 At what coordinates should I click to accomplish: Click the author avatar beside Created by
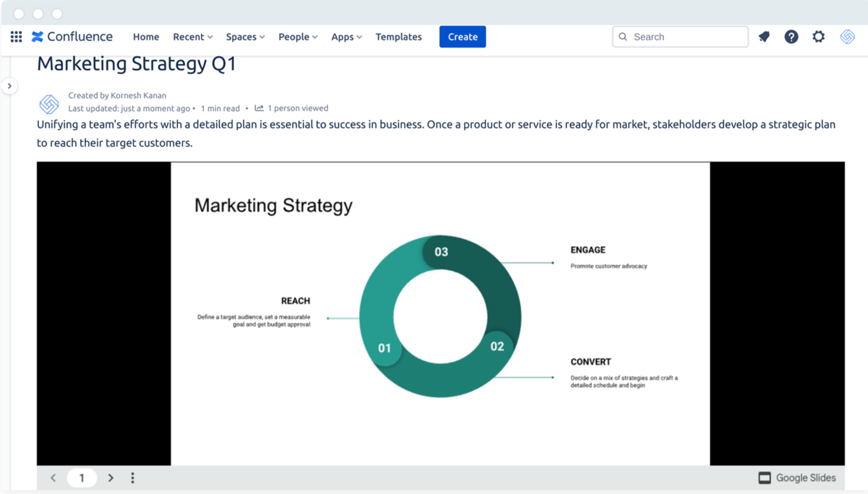pyautogui.click(x=49, y=104)
